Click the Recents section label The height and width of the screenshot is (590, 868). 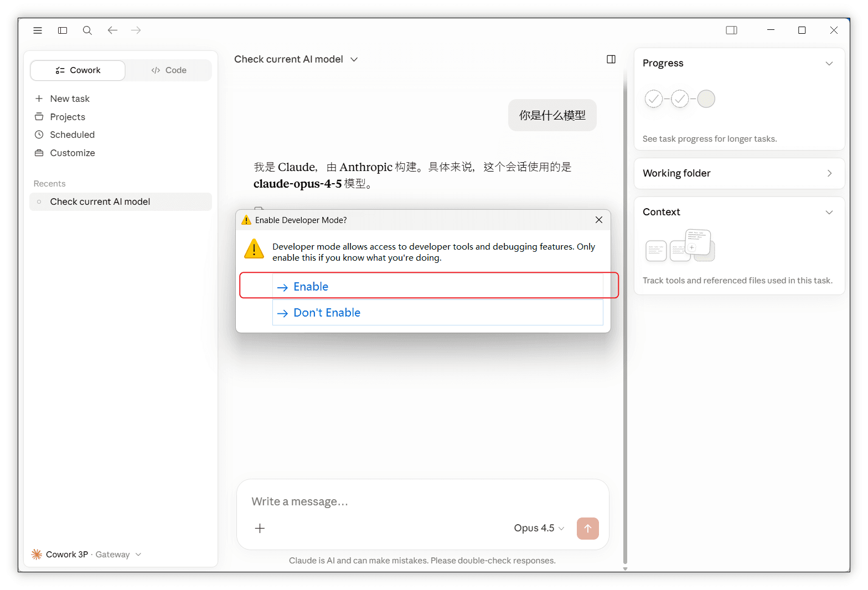coord(49,184)
